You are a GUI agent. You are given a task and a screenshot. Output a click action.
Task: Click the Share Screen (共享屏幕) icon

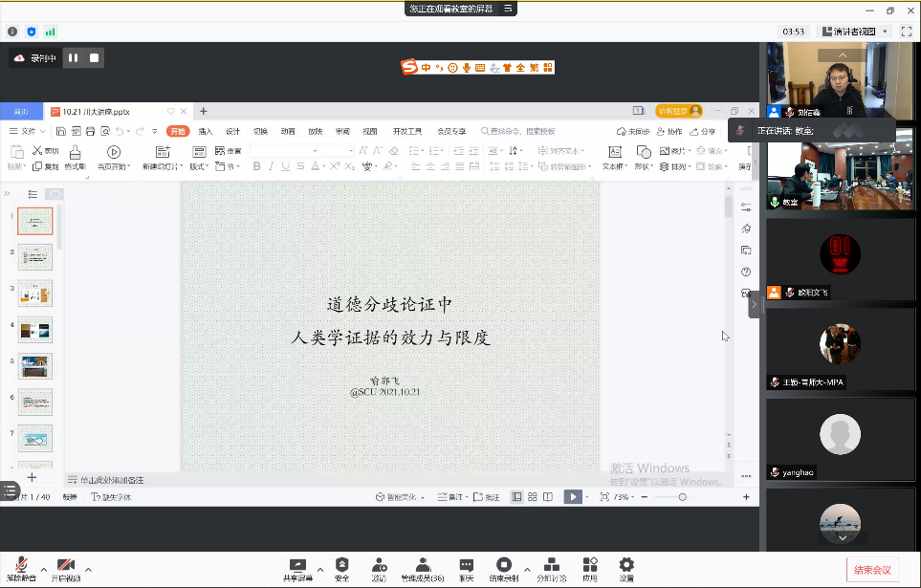[297, 566]
